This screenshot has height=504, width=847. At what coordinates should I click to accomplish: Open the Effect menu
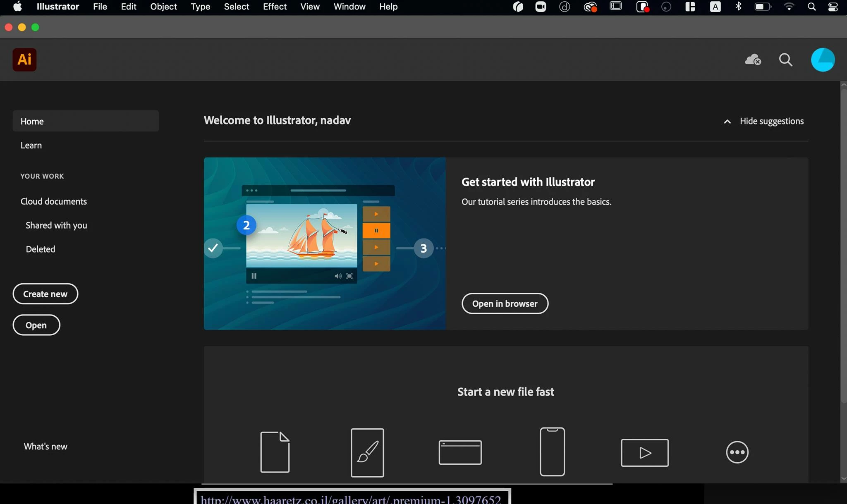275,7
